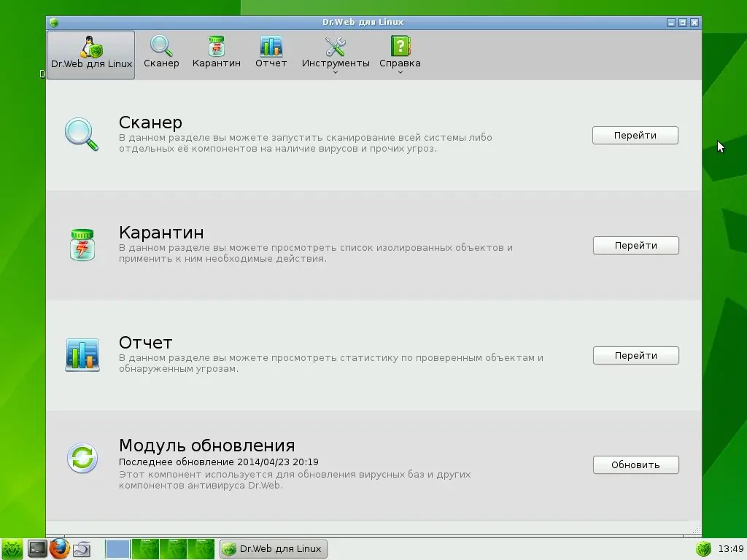Screen dimensions: 747x560
Task: Click the large jar icon beside Карантин
Action: (x=82, y=245)
